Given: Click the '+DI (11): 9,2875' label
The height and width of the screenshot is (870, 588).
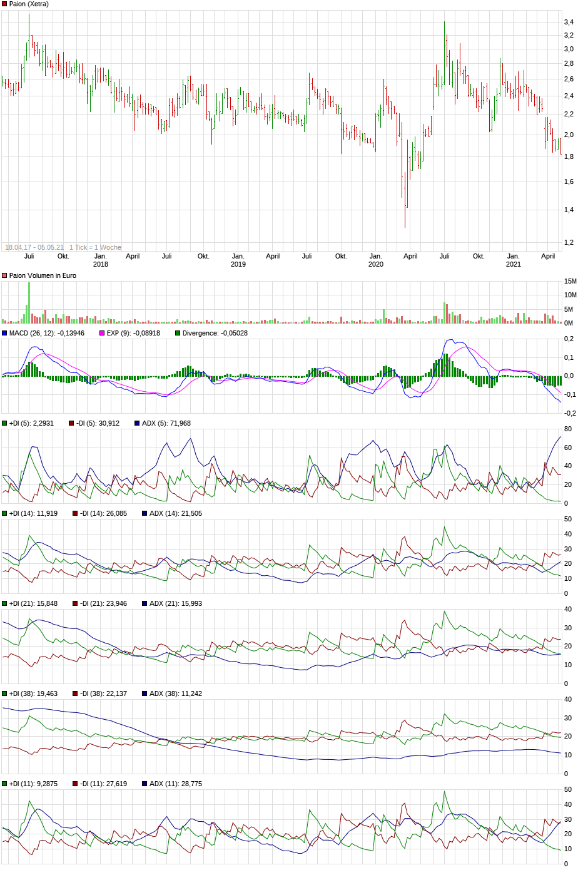Looking at the screenshot, I should [x=33, y=784].
